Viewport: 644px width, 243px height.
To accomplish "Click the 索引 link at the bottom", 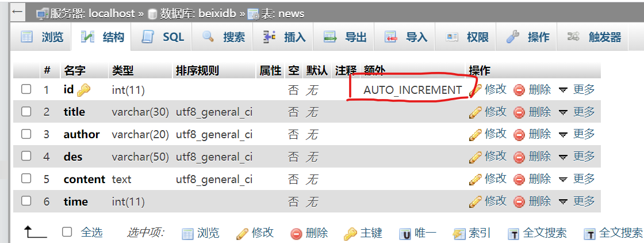I will [480, 233].
